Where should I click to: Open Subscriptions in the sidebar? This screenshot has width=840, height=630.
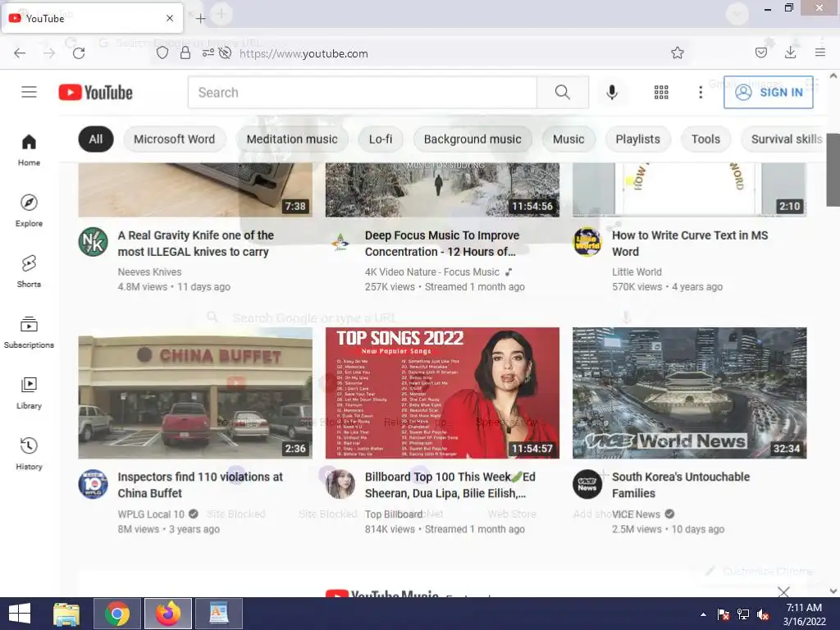point(29,332)
